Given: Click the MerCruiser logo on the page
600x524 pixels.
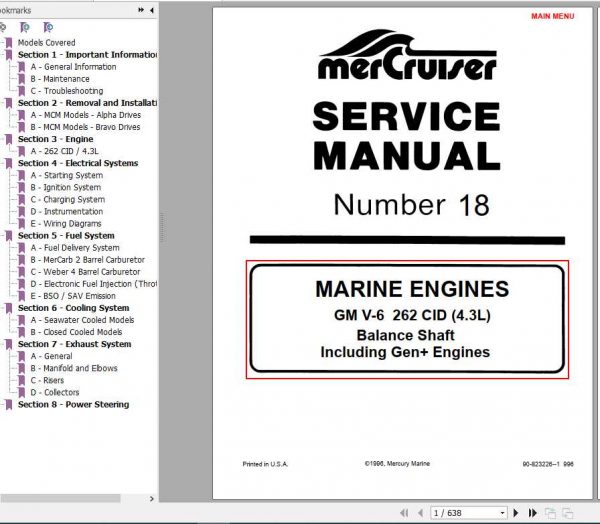Looking at the screenshot, I should (x=407, y=55).
